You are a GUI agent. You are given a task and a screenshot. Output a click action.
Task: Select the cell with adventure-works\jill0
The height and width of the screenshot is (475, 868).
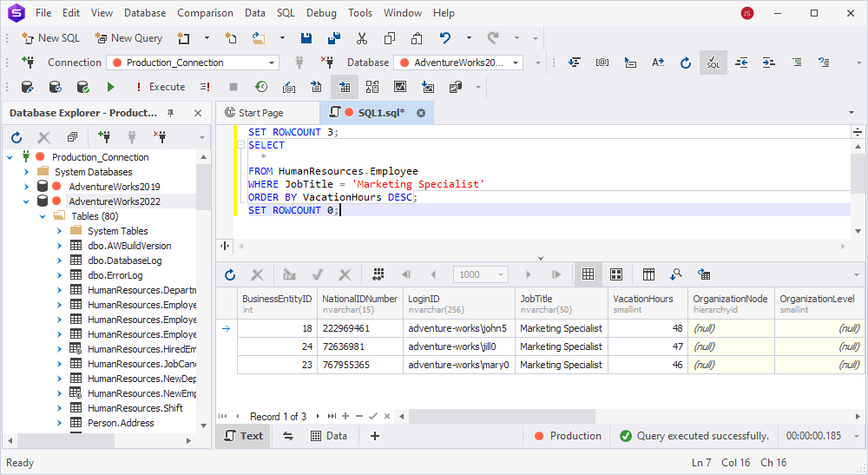tap(459, 346)
